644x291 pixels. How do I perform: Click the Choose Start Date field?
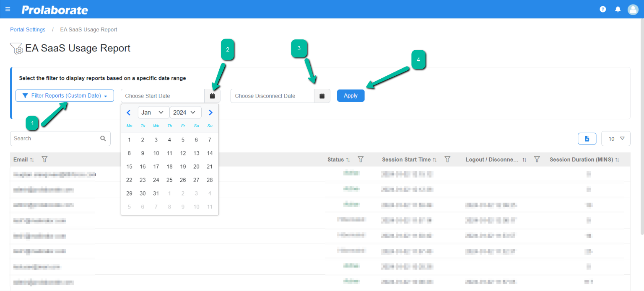[x=163, y=96]
